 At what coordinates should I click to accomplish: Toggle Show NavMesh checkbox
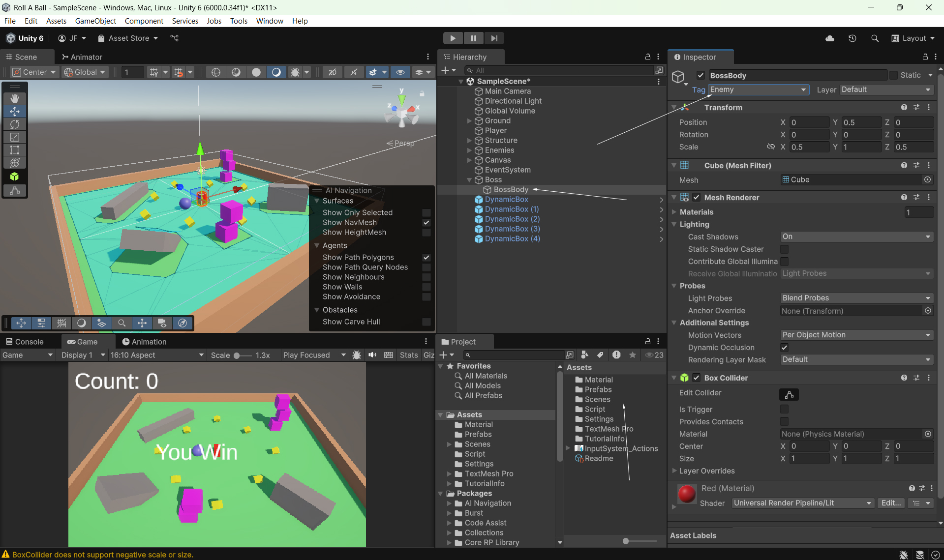[x=426, y=223]
